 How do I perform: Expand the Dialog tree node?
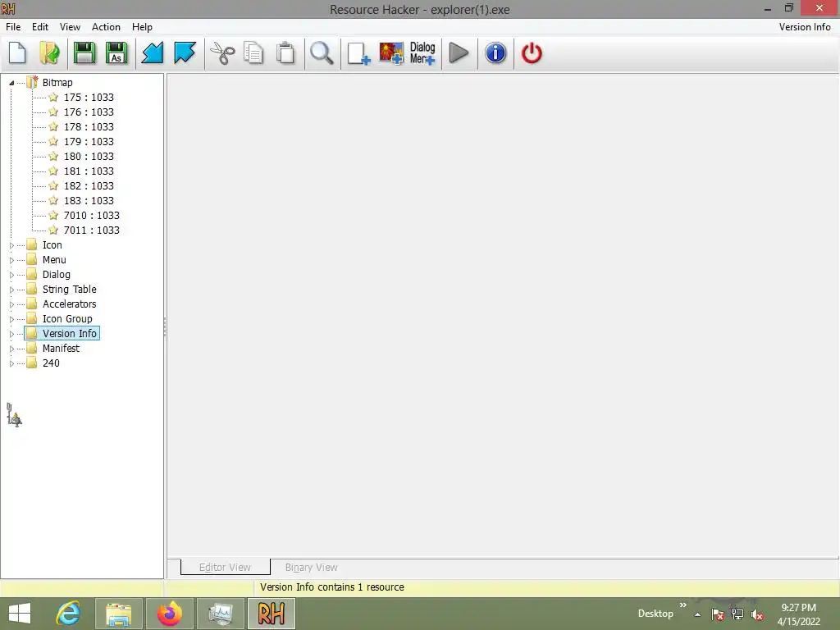tap(11, 275)
